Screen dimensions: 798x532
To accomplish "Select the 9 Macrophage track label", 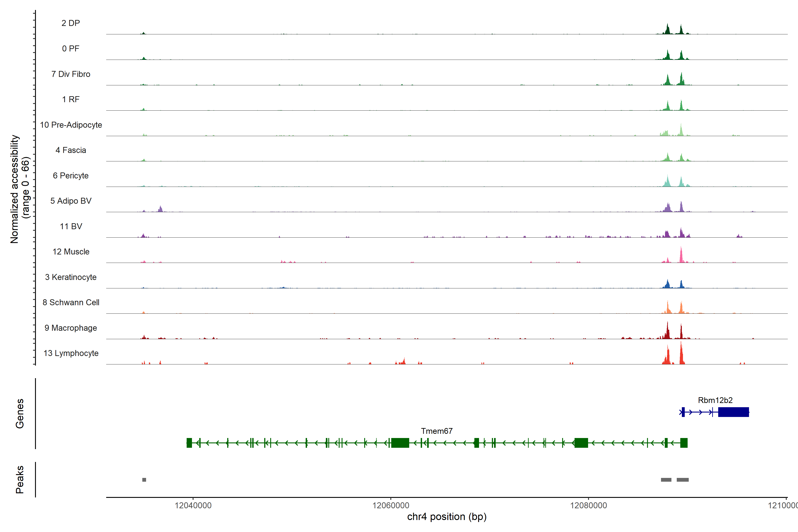I will (71, 328).
